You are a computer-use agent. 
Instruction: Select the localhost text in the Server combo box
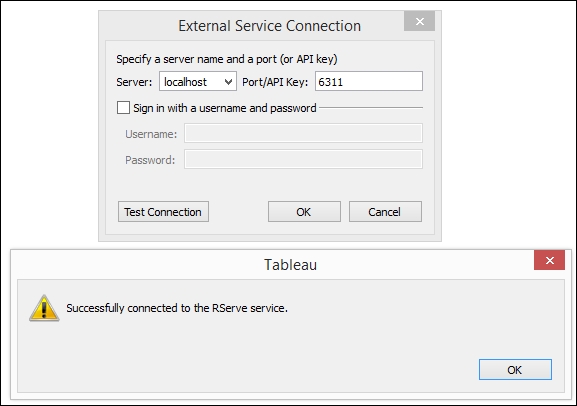pyautogui.click(x=185, y=82)
